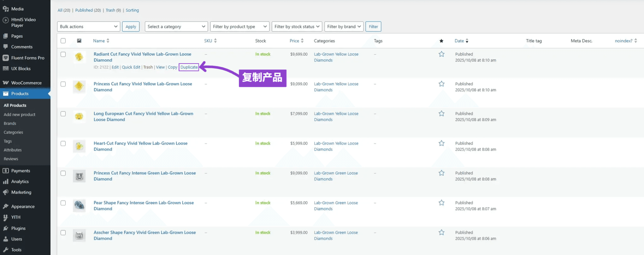Click the featured star column header
644x255 pixels.
(441, 41)
